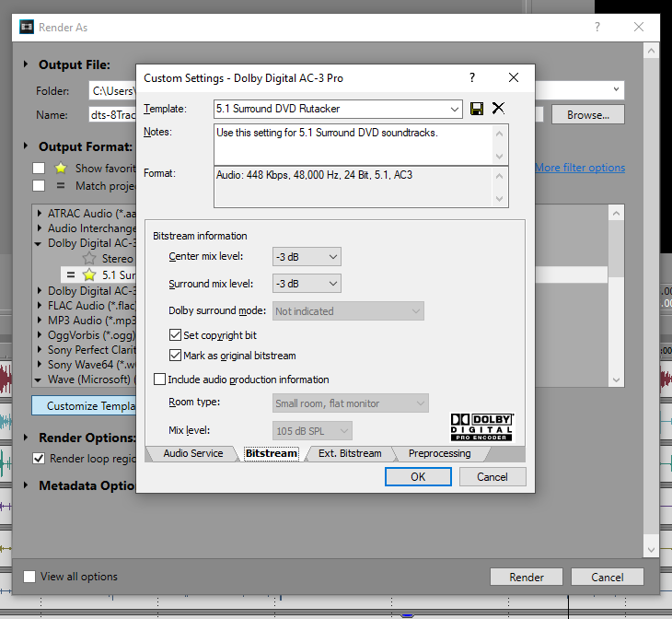Click Cancel in Custom Settings dialog
The height and width of the screenshot is (619, 672).
pyautogui.click(x=492, y=477)
